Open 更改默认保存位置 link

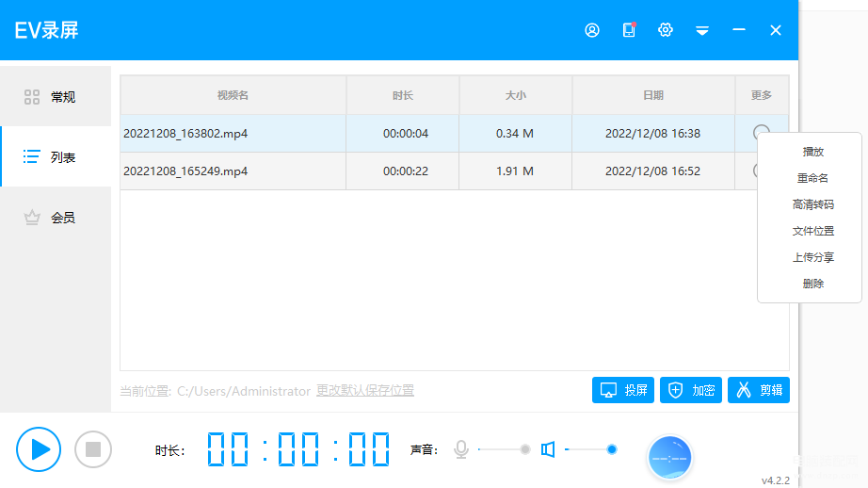pos(364,391)
